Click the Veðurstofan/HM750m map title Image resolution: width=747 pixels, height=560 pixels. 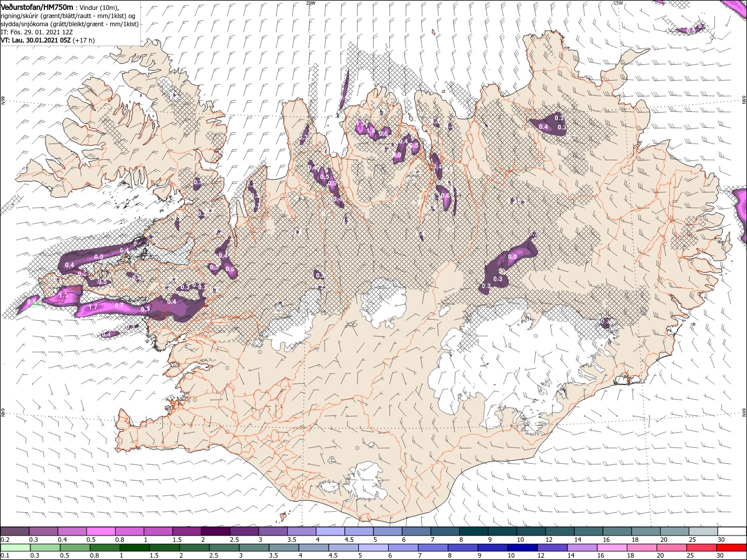(37, 6)
